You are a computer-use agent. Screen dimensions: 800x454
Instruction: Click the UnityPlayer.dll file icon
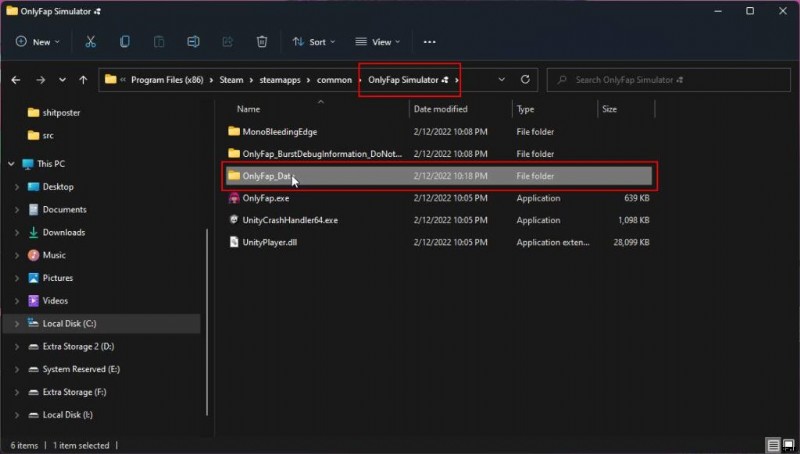[234, 242]
